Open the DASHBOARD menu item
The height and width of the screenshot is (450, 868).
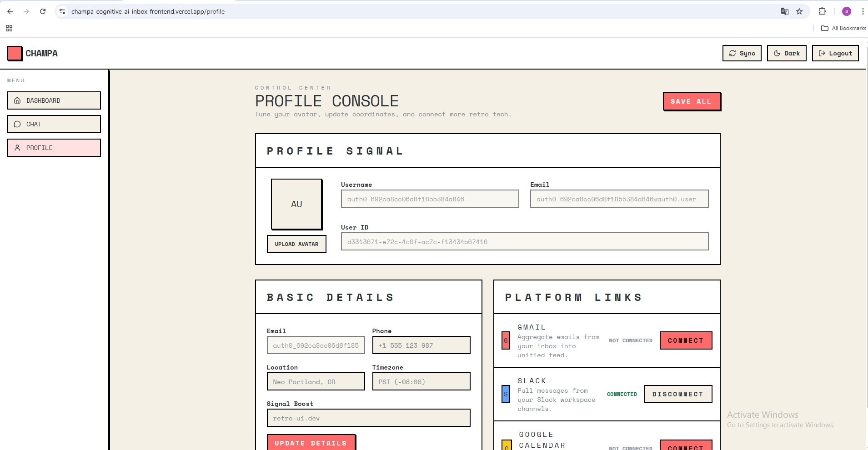[x=54, y=100]
